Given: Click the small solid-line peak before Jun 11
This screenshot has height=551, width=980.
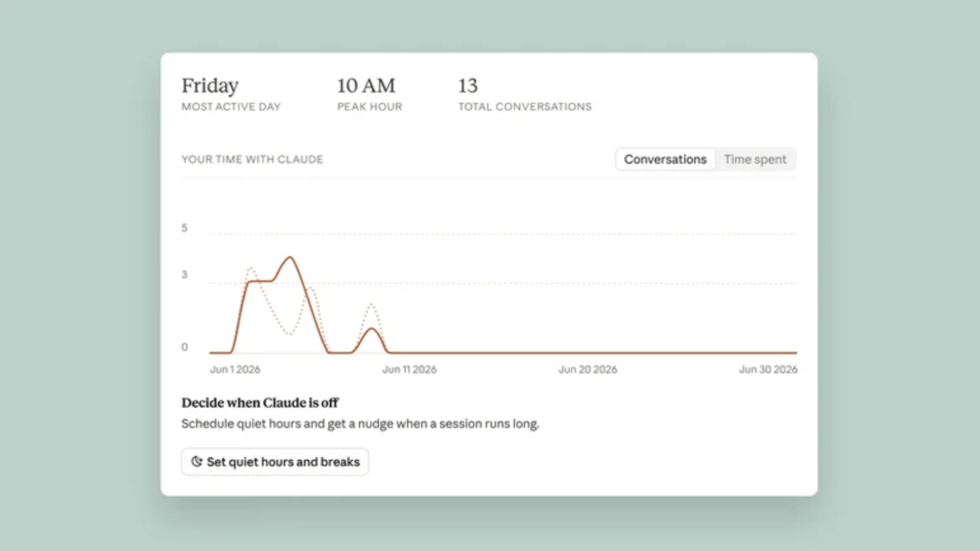Looking at the screenshot, I should point(371,329).
